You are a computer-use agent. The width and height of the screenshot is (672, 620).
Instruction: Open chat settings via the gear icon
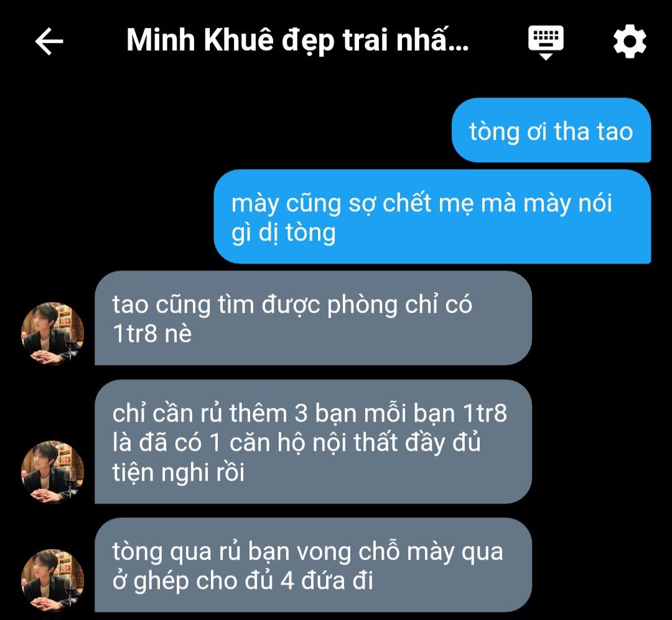[x=630, y=41]
